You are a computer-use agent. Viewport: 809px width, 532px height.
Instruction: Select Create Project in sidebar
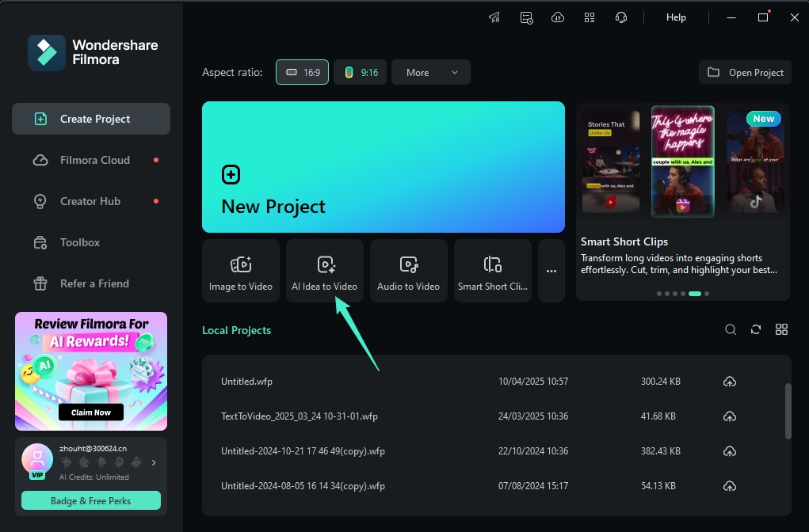pos(91,119)
